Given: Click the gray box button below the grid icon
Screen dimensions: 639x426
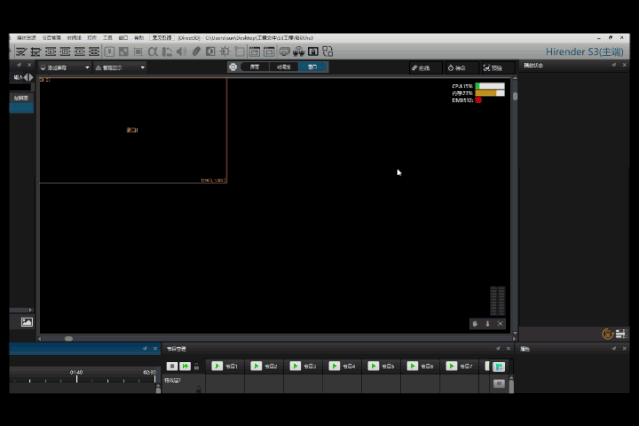Looking at the screenshot, I should [499, 384].
